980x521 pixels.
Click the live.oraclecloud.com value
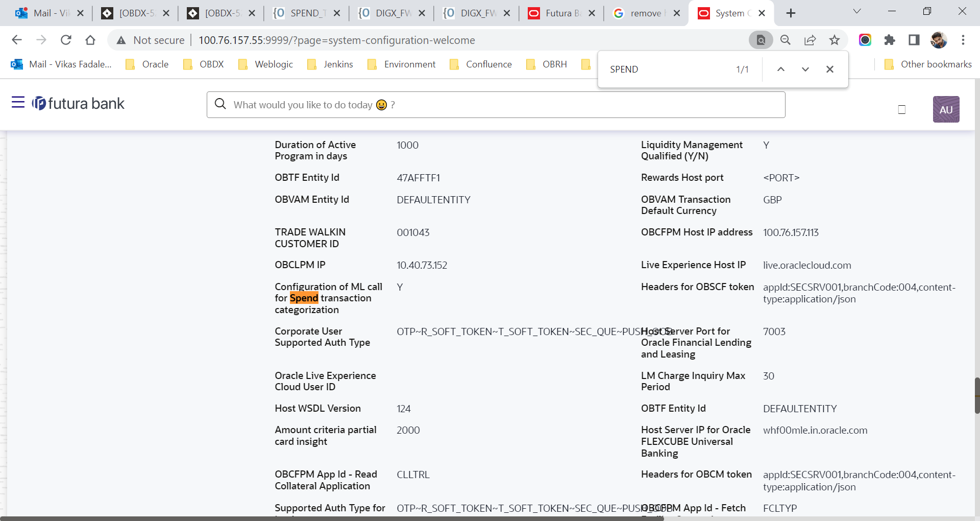[807, 265]
